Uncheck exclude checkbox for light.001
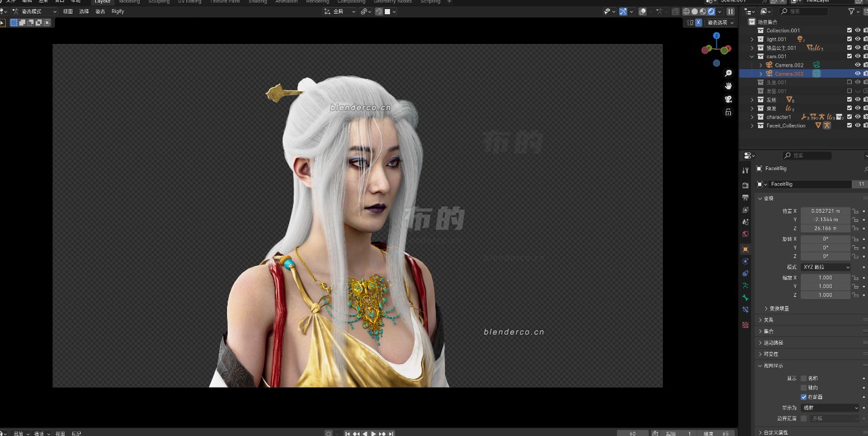Image resolution: width=868 pixels, height=436 pixels. tap(849, 39)
